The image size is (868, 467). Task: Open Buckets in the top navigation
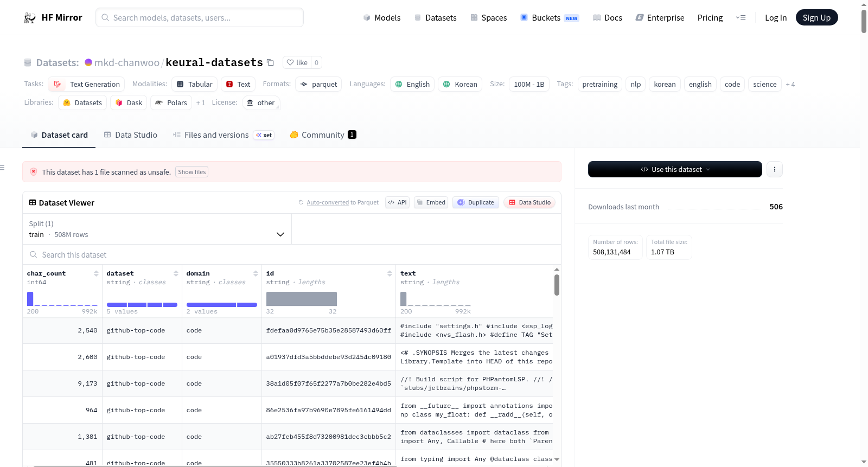[550, 17]
